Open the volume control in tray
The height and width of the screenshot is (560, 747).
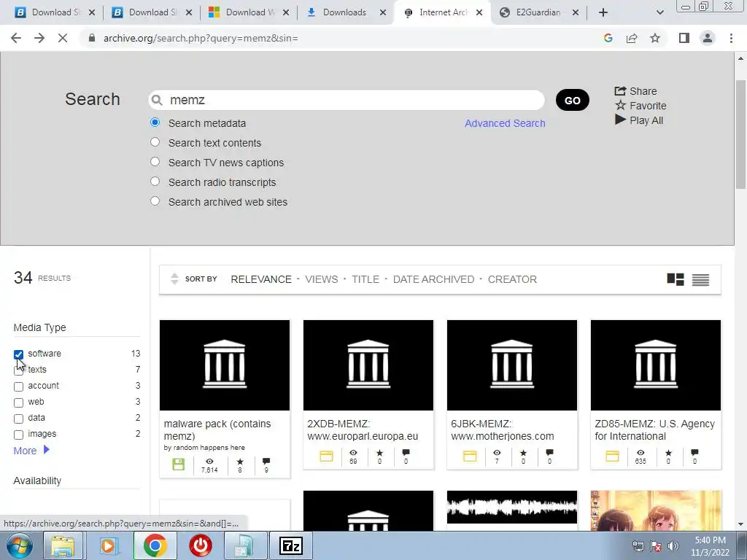[673, 546]
